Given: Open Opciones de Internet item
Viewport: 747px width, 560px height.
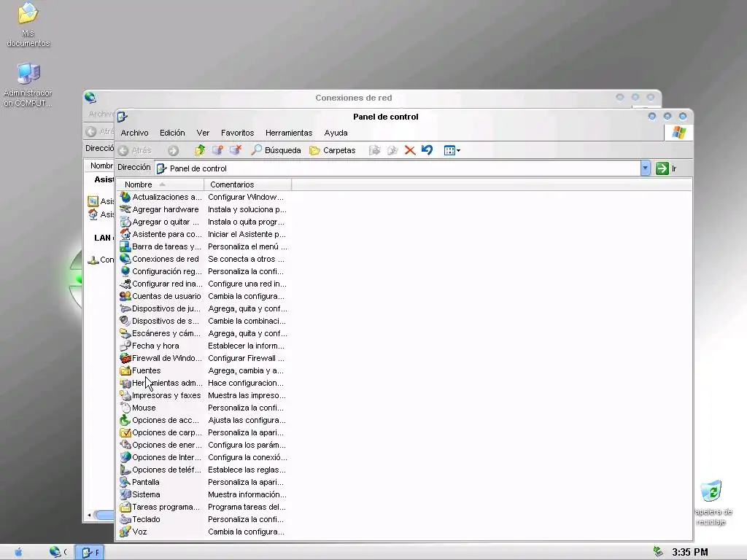Looking at the screenshot, I should point(160,456).
